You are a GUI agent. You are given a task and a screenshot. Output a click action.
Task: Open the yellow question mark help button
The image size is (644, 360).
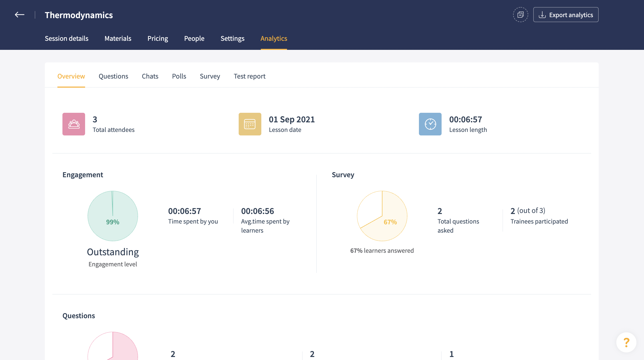pos(626,342)
